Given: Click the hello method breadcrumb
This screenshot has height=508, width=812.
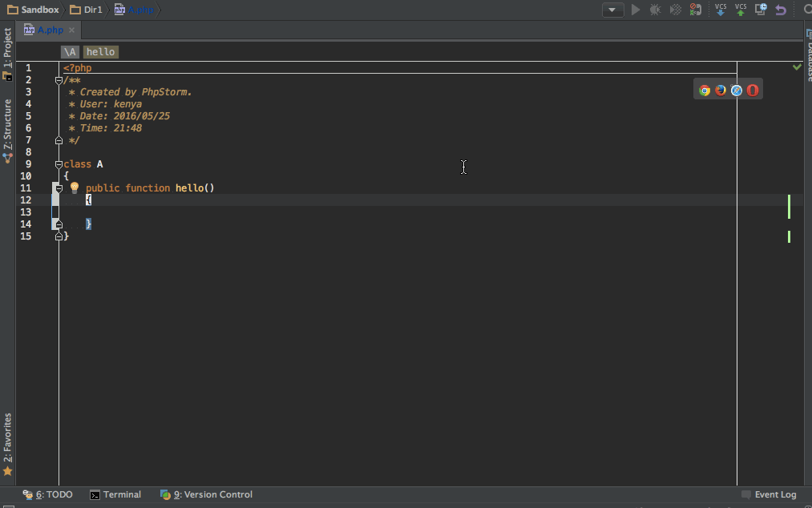Looking at the screenshot, I should (100, 52).
